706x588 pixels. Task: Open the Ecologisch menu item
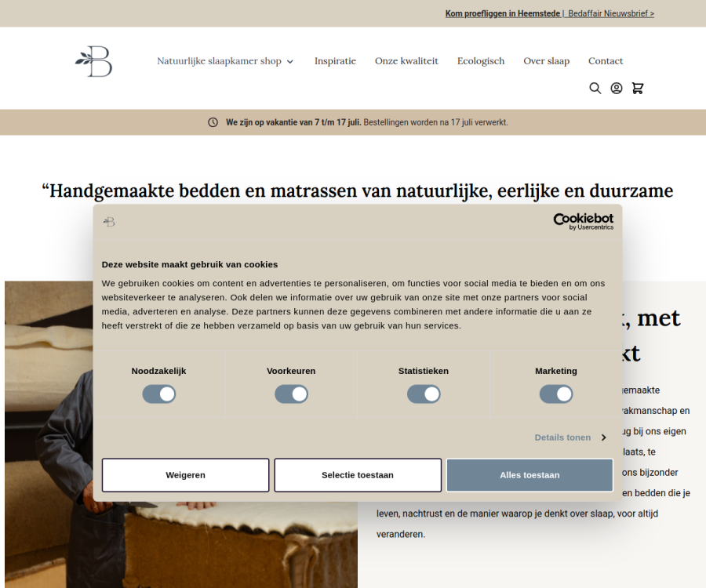click(x=481, y=61)
